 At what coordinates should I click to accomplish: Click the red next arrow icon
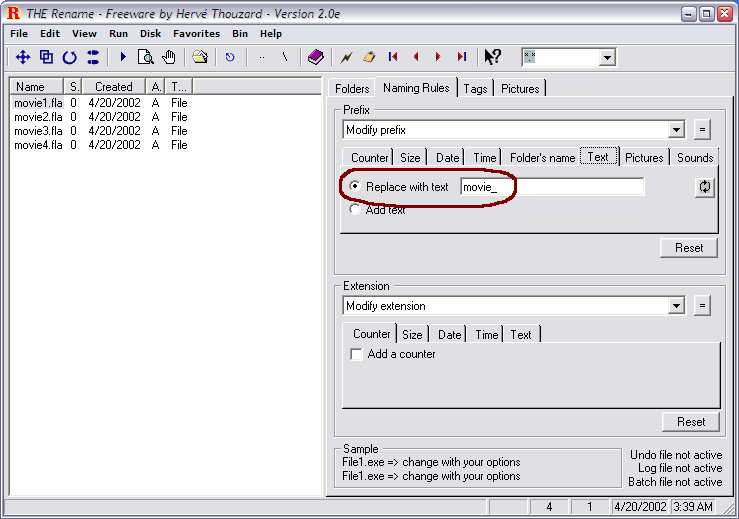[438, 57]
